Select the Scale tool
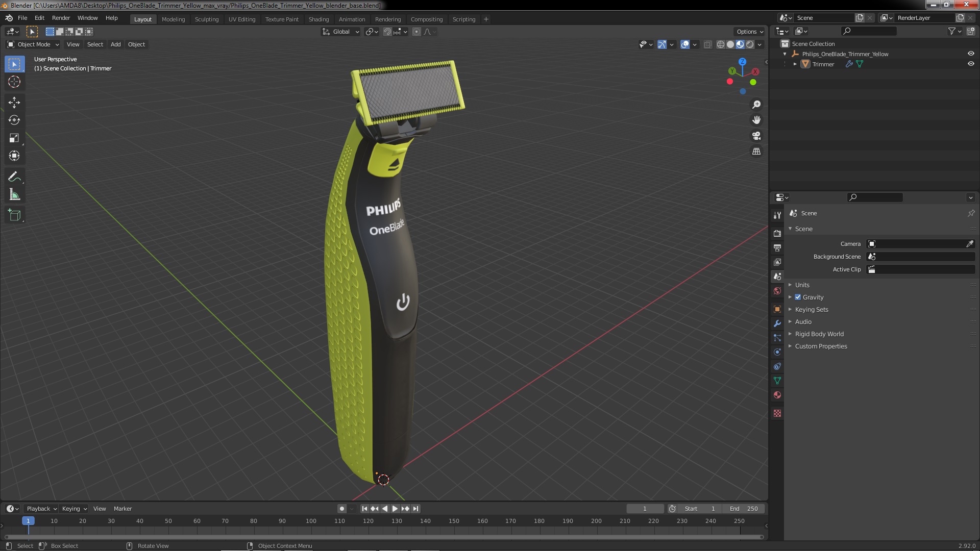The image size is (980, 551). 14,138
